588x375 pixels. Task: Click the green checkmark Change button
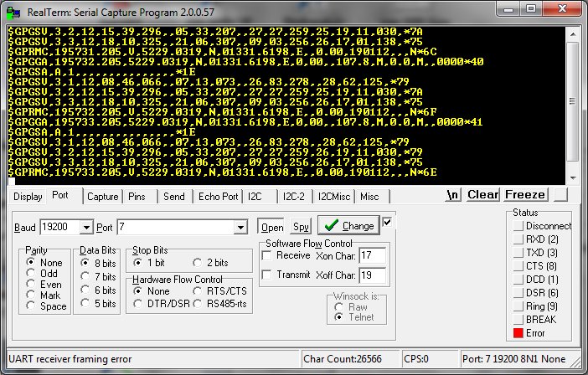348,225
